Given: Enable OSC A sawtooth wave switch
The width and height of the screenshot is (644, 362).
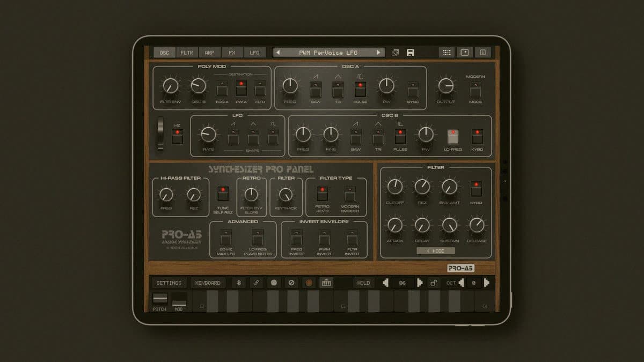Looking at the screenshot, I should pos(316,88).
